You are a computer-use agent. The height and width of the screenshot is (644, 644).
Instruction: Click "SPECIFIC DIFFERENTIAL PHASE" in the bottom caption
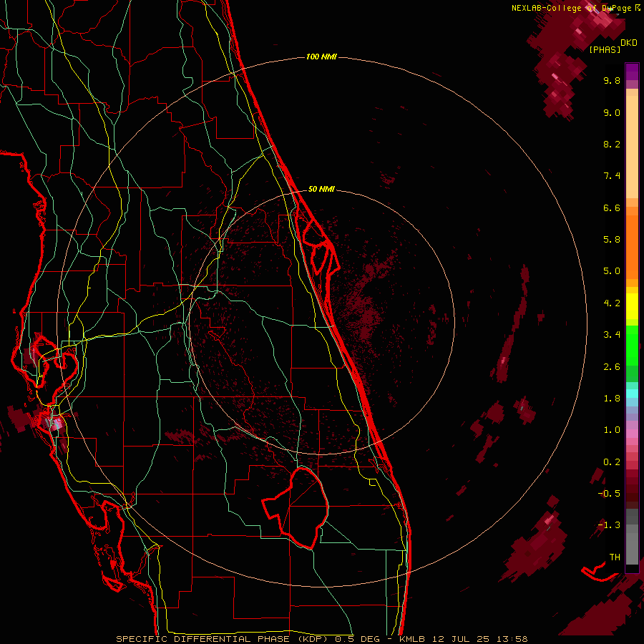tap(205, 639)
